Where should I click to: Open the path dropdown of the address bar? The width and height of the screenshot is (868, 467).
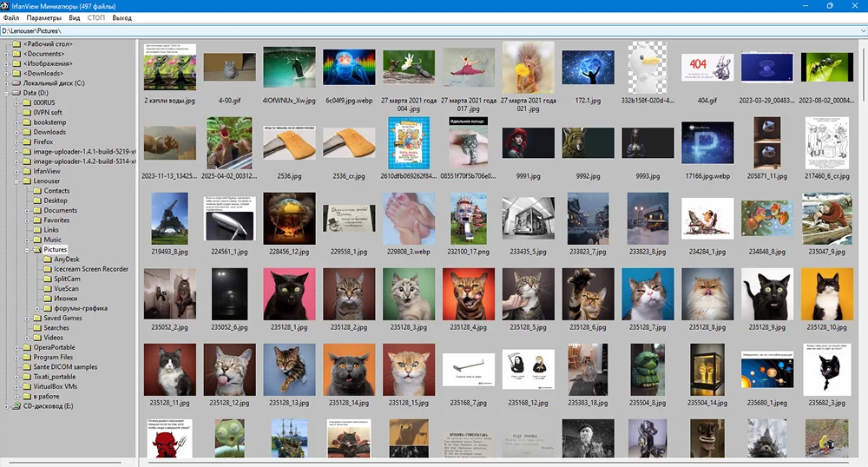coord(861,30)
